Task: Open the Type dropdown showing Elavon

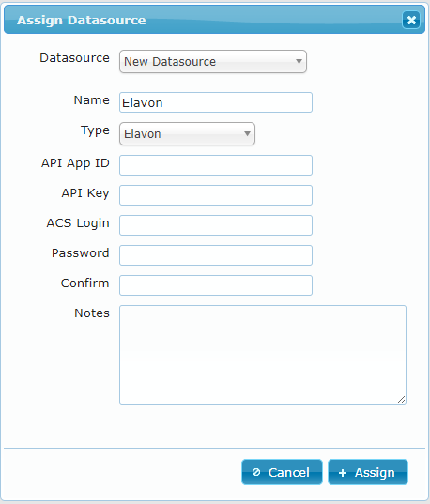Action: (187, 133)
